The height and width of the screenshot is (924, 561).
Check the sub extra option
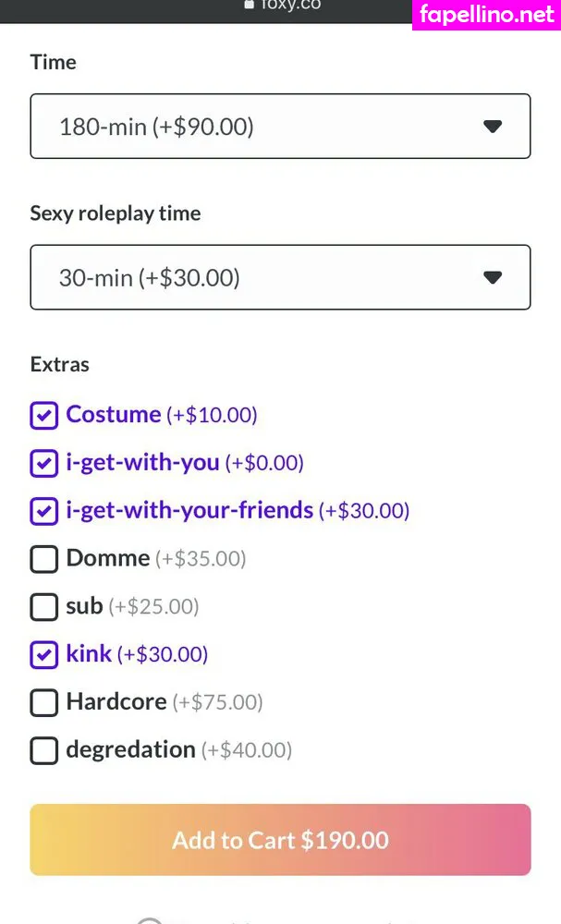pyautogui.click(x=43, y=607)
